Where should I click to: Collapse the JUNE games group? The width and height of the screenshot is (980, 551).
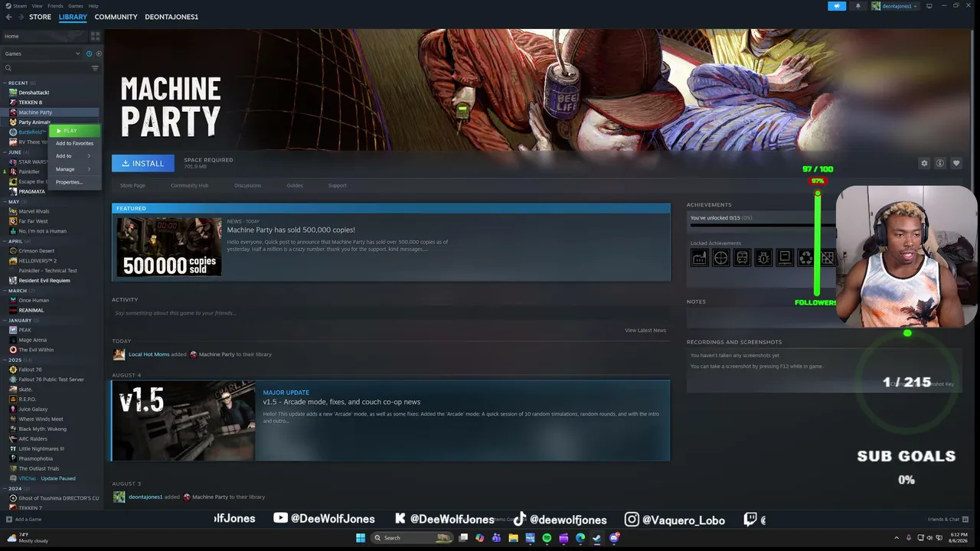pos(5,152)
